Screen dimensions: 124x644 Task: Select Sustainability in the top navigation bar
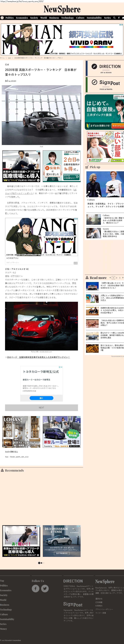click(94, 18)
